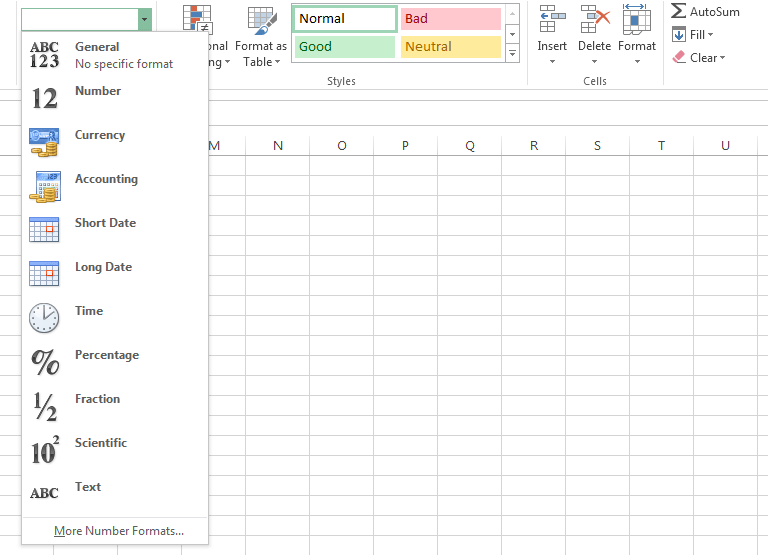Expand the Format cells dropdown arrow

point(637,62)
